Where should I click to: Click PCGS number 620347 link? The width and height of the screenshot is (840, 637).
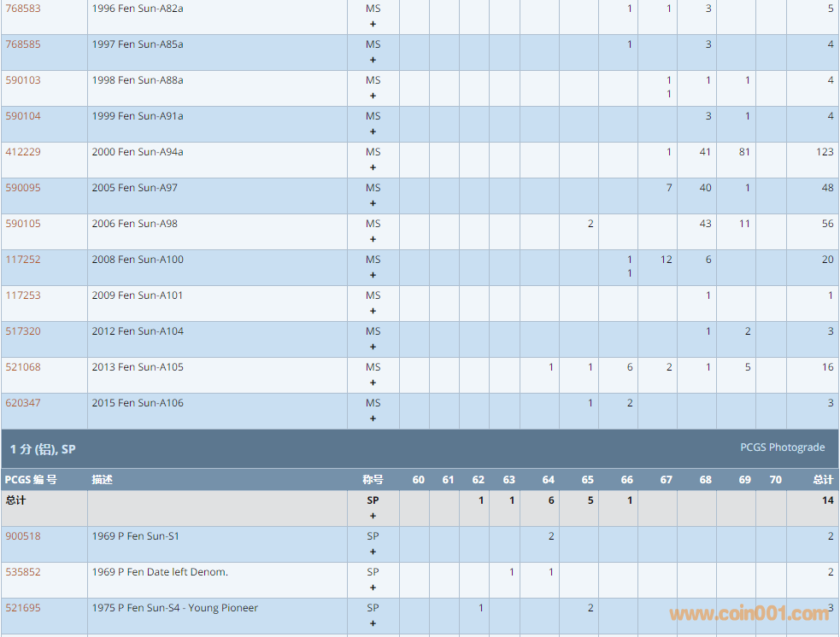[23, 403]
